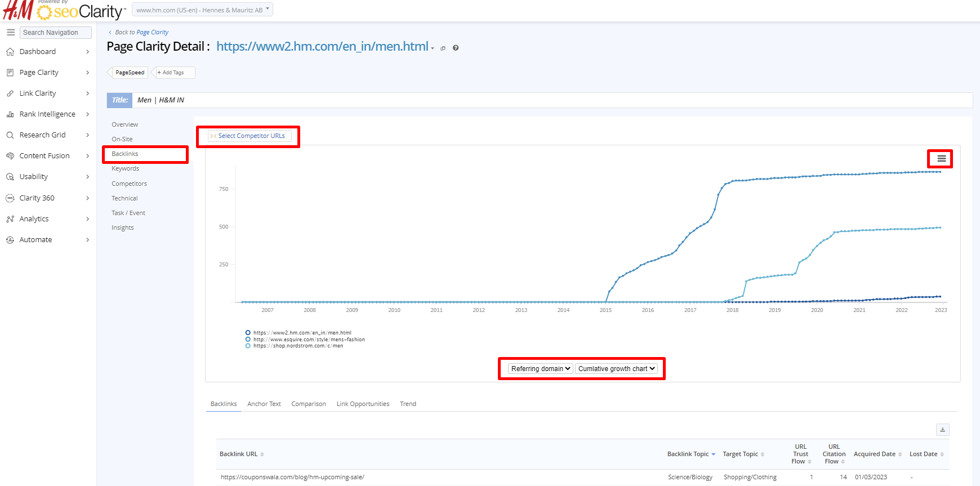Collapse sidebar with the hamburger icon
Image resolution: width=980 pixels, height=486 pixels.
(x=11, y=33)
